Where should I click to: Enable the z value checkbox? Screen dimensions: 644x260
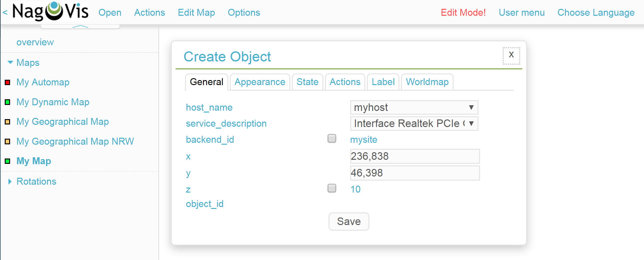pos(332,188)
